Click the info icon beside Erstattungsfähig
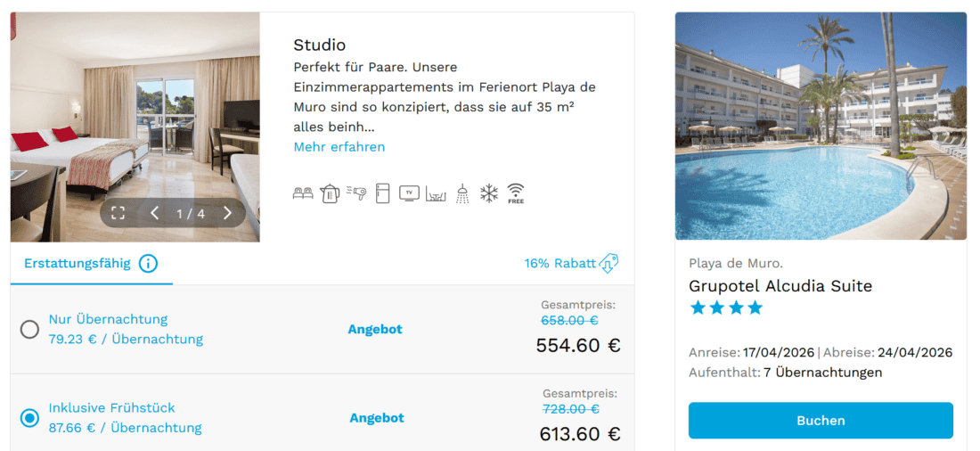 [148, 264]
